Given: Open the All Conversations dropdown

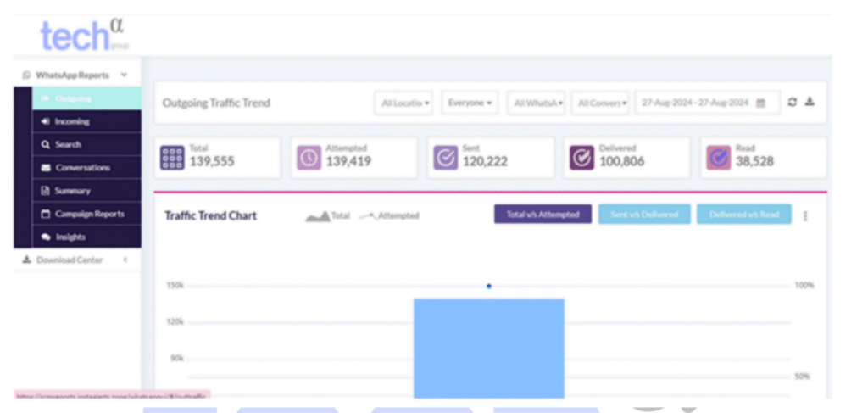Looking at the screenshot, I should pyautogui.click(x=600, y=103).
